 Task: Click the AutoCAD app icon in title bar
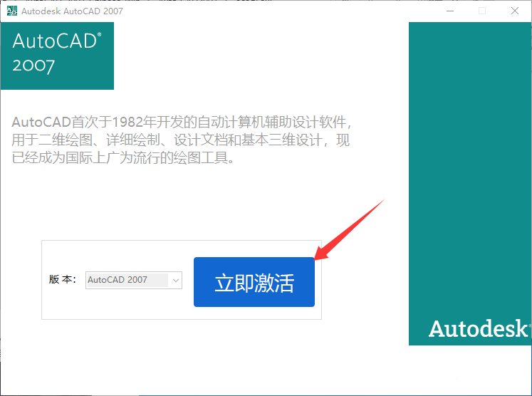click(x=12, y=11)
